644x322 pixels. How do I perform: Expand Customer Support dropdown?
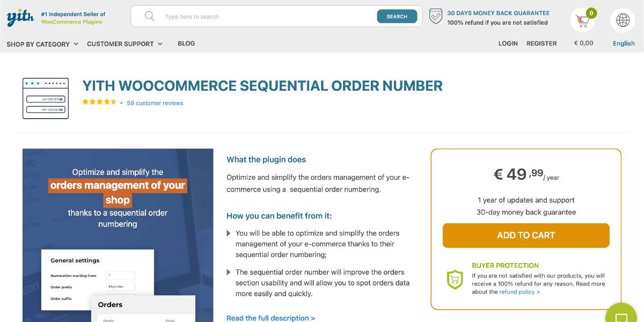click(125, 44)
